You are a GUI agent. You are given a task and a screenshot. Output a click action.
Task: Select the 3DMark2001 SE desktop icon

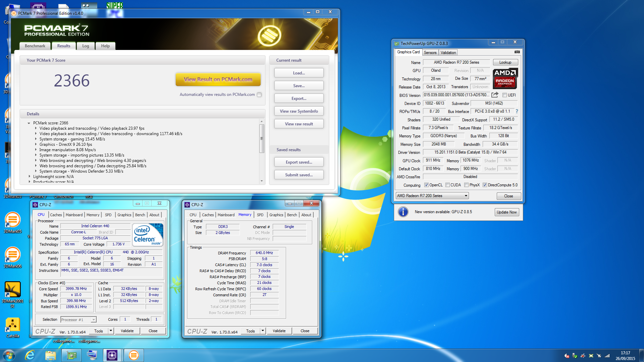coord(12,295)
